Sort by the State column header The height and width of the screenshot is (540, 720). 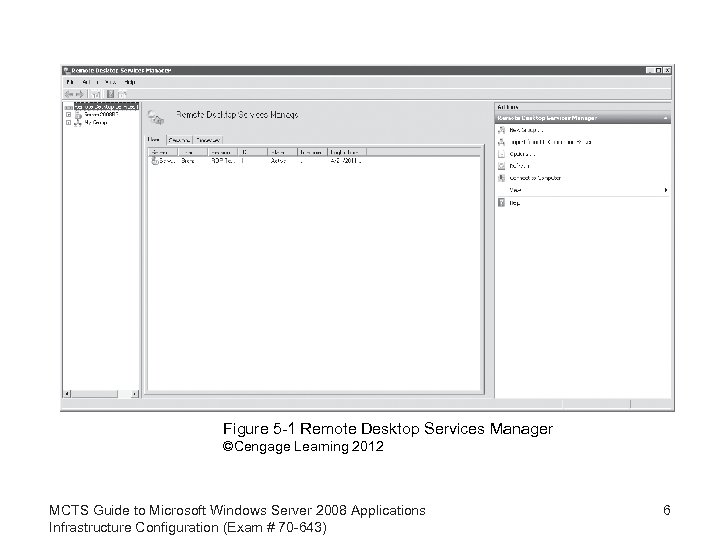click(282, 152)
